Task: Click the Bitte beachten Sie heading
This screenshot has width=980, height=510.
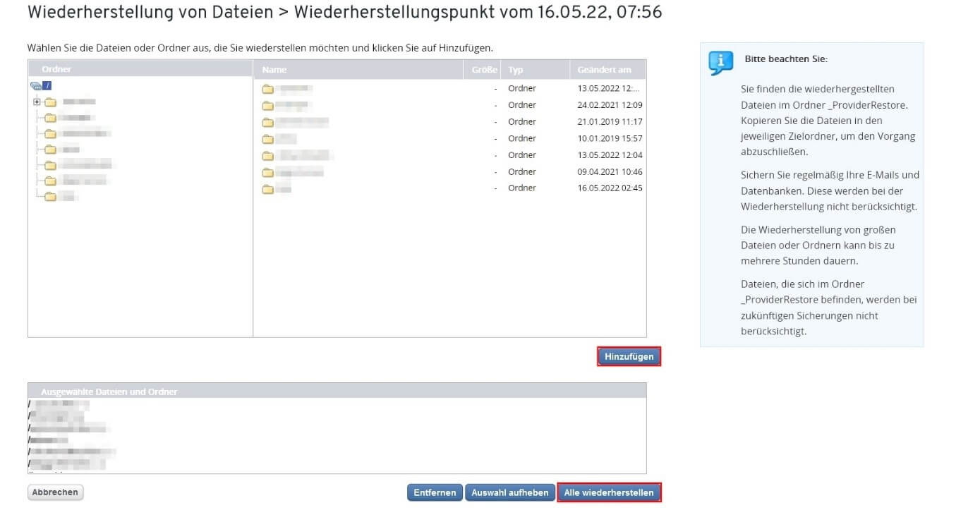Action: click(x=786, y=59)
